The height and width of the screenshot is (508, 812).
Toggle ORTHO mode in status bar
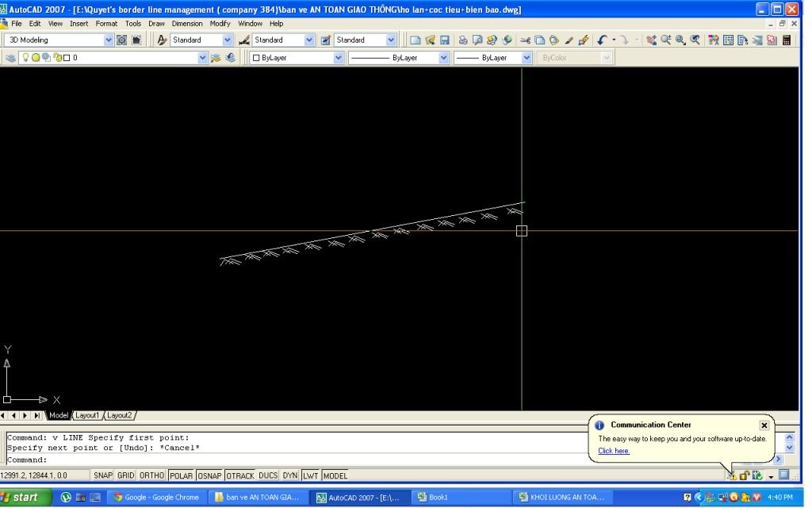(151, 475)
